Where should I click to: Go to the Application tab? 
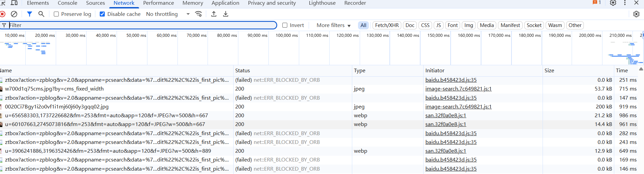(x=225, y=3)
